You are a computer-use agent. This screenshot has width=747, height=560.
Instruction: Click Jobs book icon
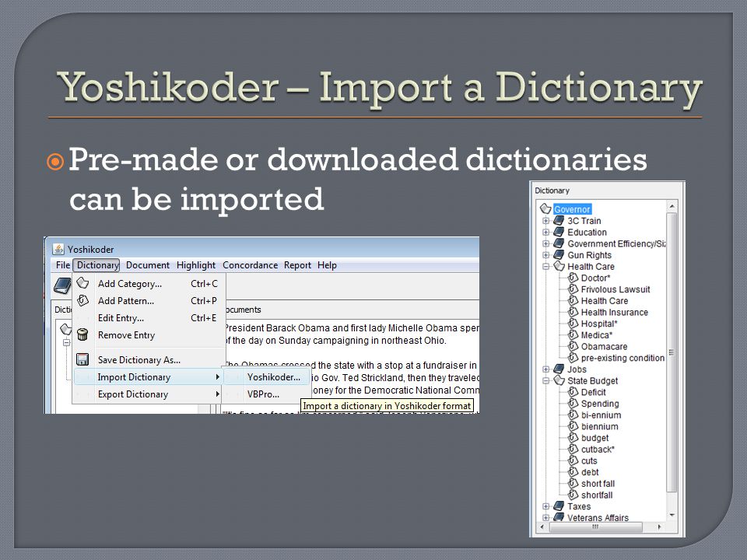(559, 369)
